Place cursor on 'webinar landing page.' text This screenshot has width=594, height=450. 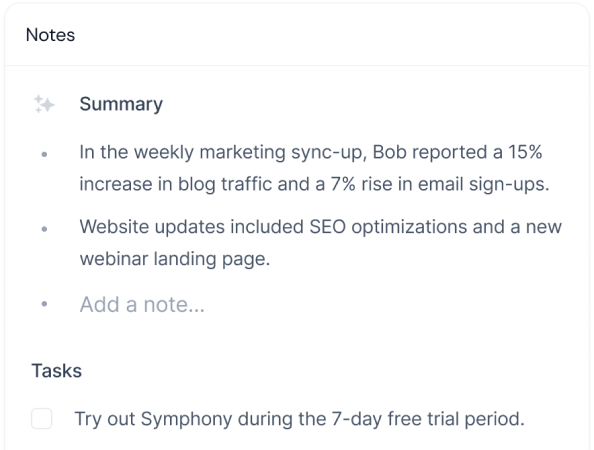pos(175,259)
